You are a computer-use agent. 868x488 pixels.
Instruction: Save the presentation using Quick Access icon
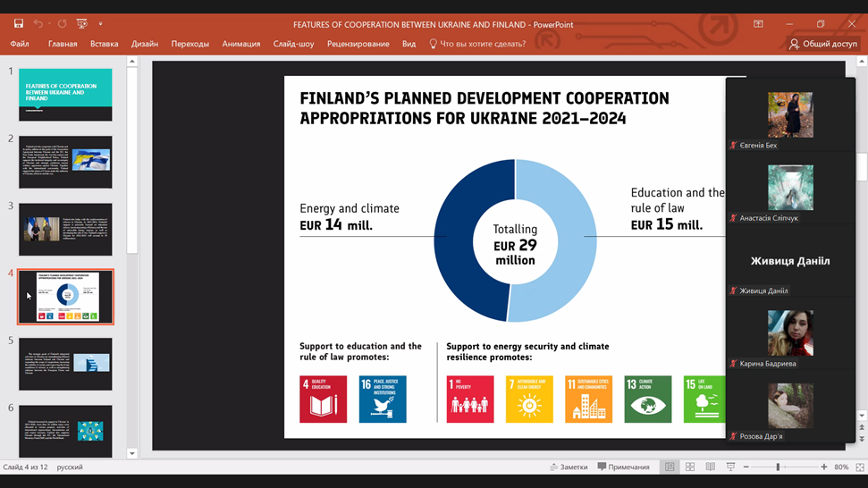[18, 23]
